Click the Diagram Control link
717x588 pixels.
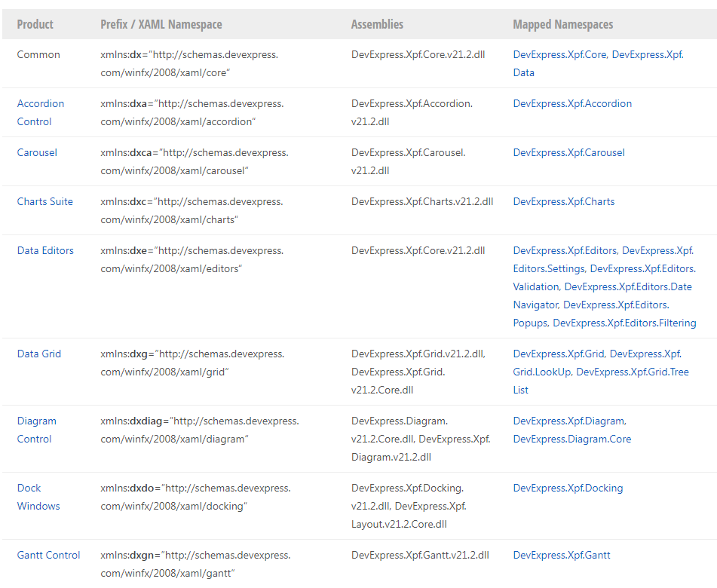[36, 421]
